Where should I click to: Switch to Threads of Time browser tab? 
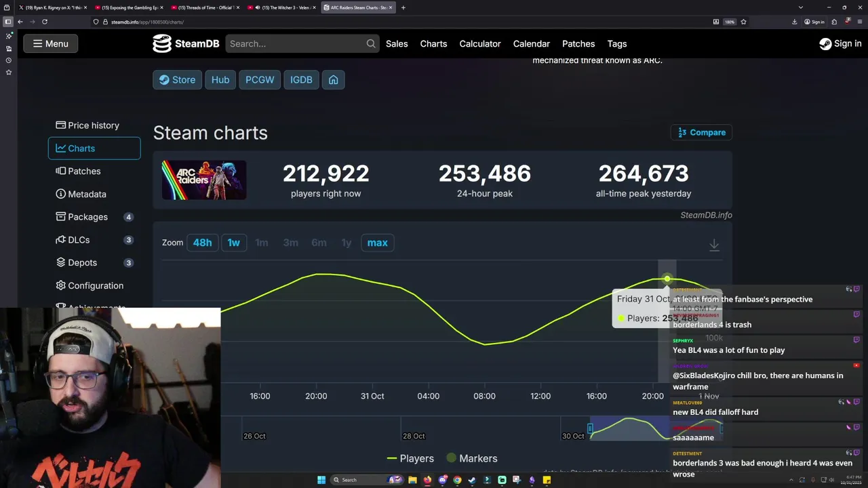[205, 7]
